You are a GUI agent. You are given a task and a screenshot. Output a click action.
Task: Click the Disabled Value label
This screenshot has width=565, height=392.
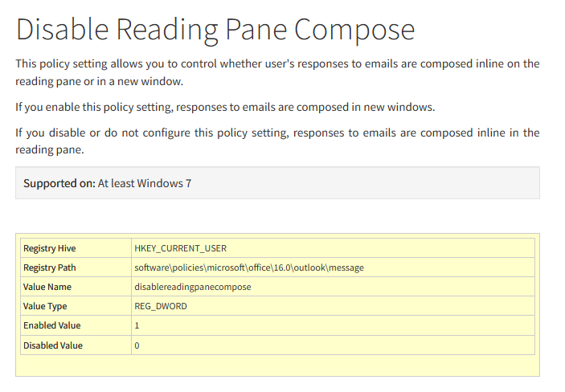(x=53, y=345)
